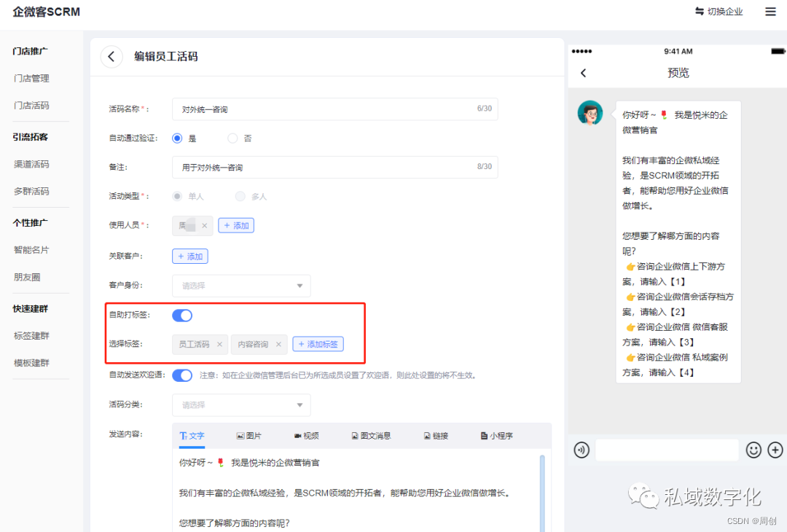Open the 客户身份 dropdown
The image size is (787, 532).
241,286
